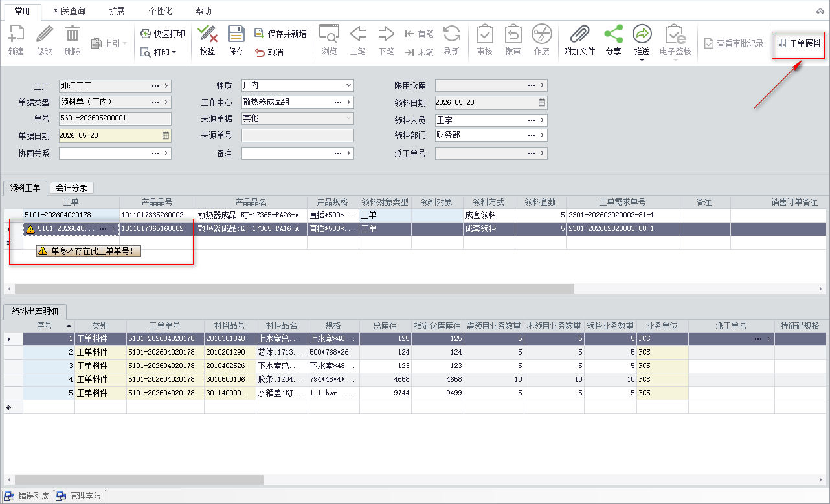Open calendar for 领料日期

[x=542, y=102]
